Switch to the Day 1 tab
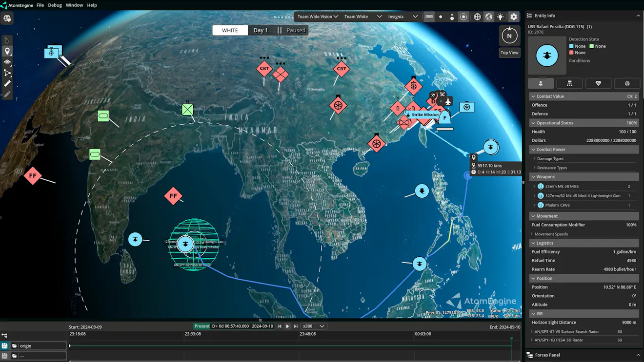644x362 pixels. 261,30
